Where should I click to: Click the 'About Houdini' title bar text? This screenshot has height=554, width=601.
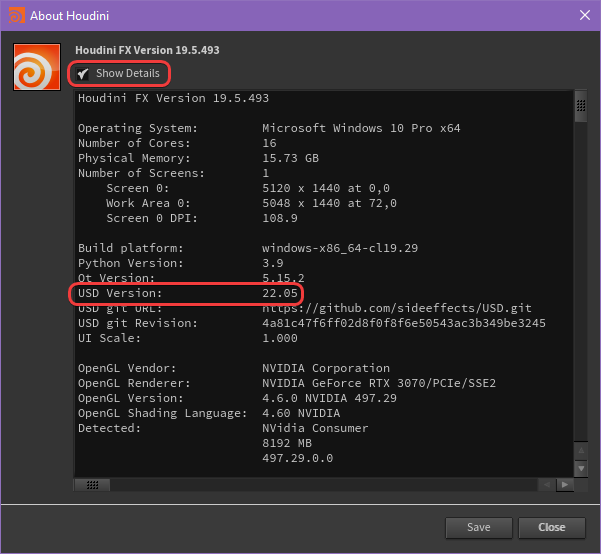tap(69, 16)
